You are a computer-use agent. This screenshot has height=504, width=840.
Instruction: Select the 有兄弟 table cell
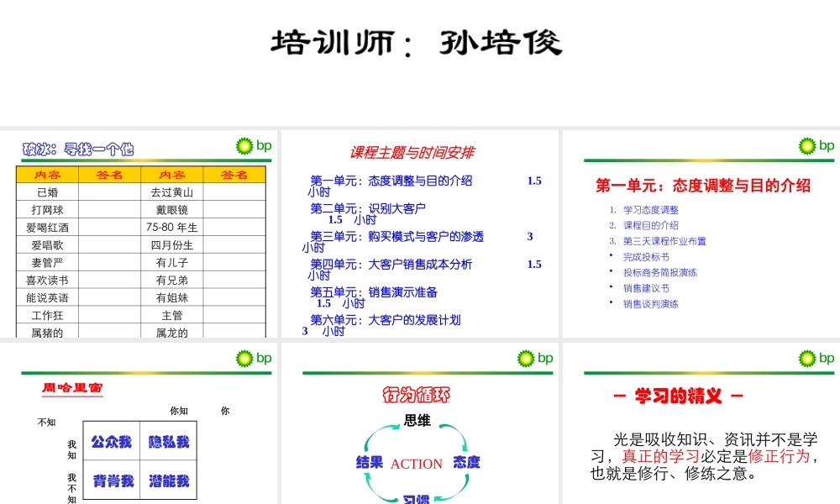pyautogui.click(x=172, y=280)
